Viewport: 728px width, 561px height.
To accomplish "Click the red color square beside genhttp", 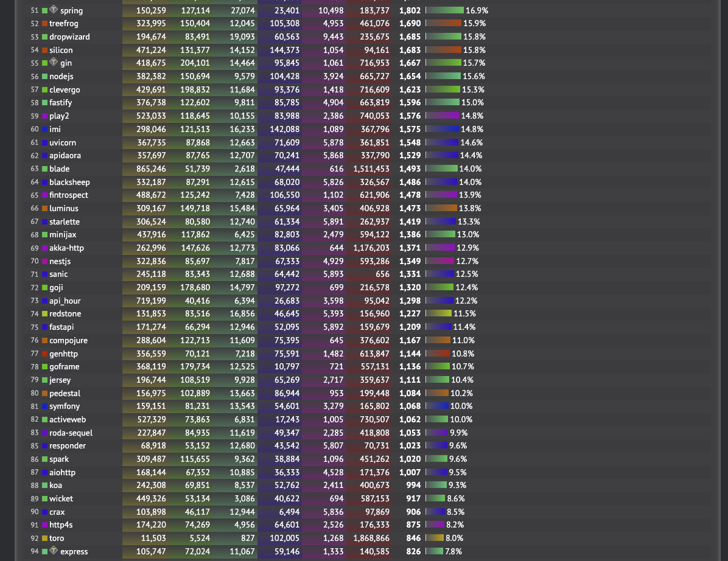I will click(44, 354).
